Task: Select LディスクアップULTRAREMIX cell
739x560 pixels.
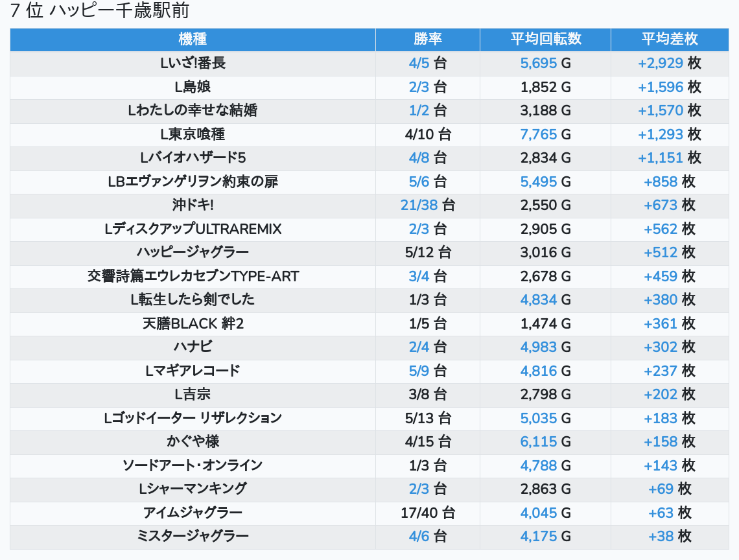Action: tap(193, 229)
